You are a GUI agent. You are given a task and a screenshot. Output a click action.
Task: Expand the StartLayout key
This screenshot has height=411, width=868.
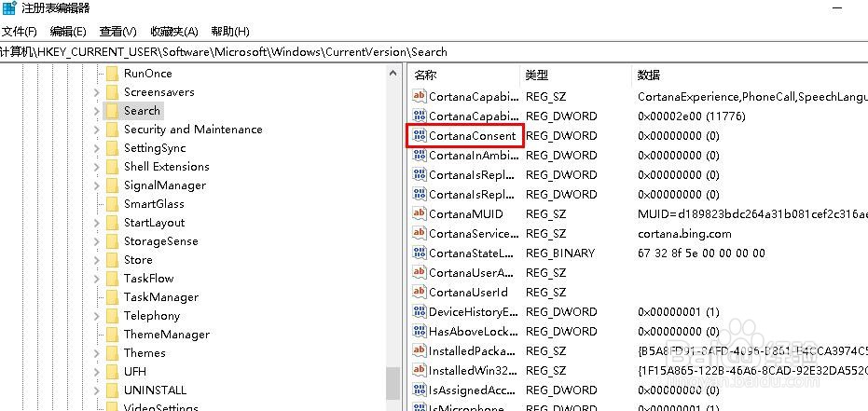97,223
